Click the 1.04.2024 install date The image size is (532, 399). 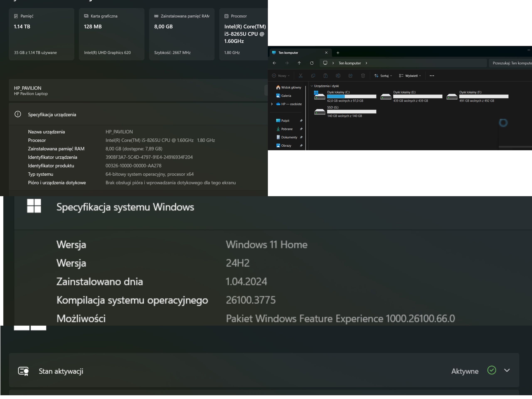pyautogui.click(x=246, y=281)
